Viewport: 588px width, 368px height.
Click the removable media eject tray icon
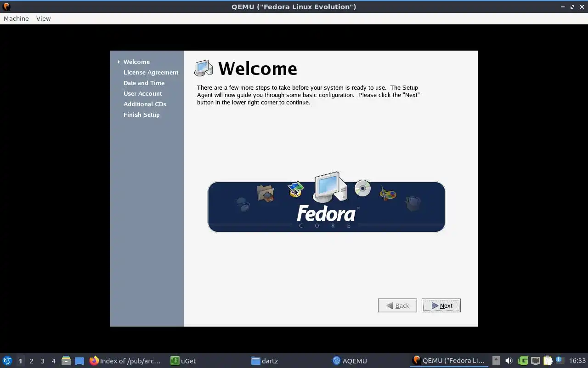pos(496,361)
